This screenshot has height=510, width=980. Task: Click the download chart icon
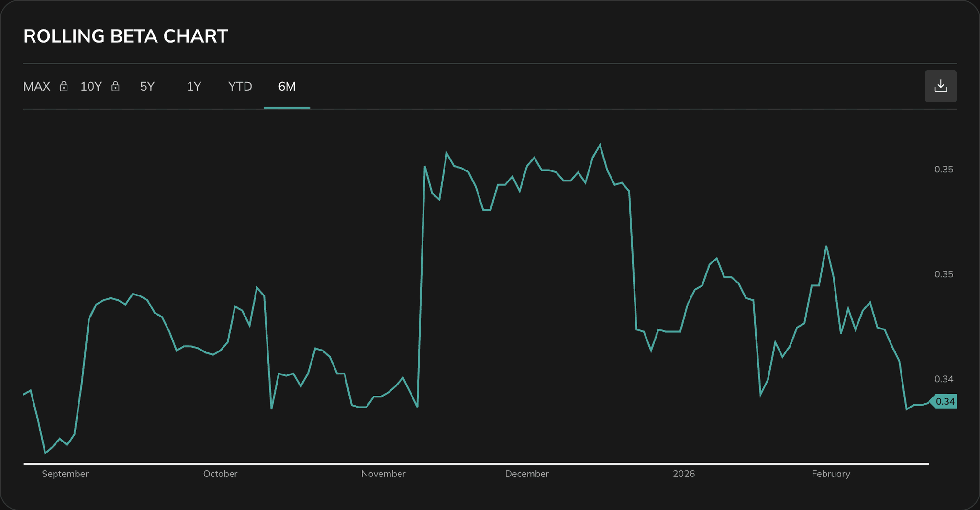(x=941, y=86)
